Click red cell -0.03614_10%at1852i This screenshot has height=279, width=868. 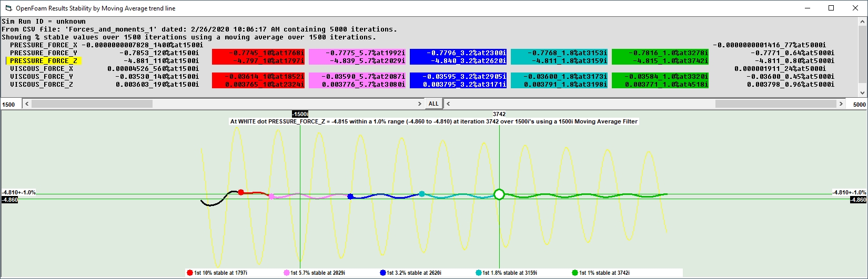pyautogui.click(x=258, y=77)
